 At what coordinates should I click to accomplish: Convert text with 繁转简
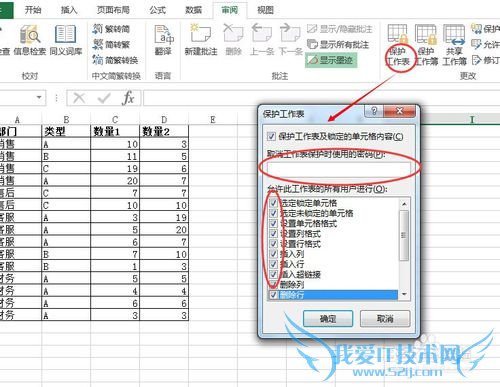[111, 29]
